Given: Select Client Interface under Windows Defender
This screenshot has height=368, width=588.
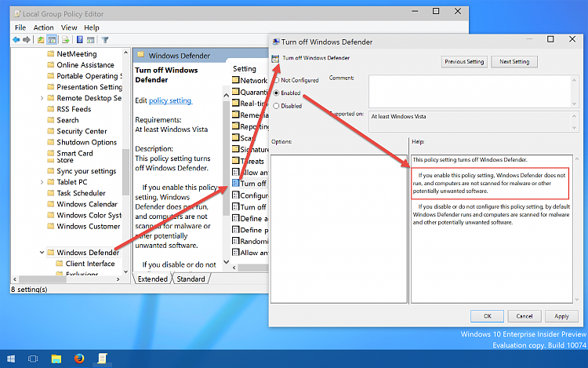Looking at the screenshot, I should (x=90, y=264).
